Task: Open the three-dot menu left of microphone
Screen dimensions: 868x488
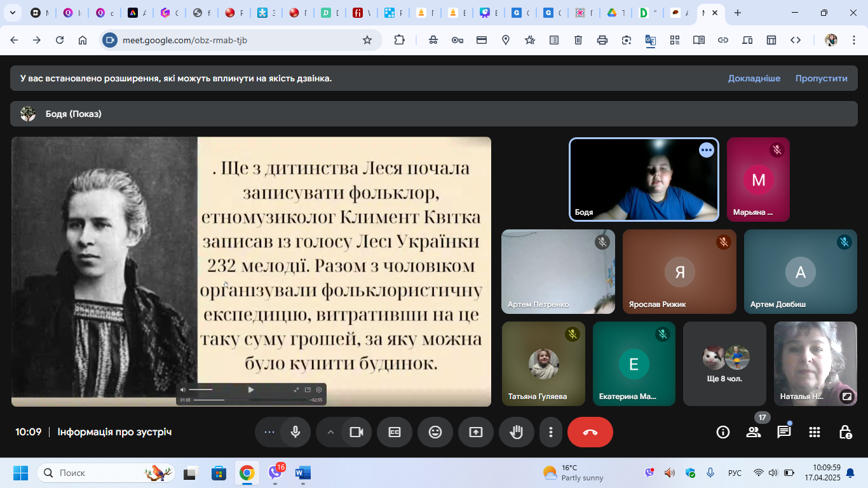Action: coord(269,432)
